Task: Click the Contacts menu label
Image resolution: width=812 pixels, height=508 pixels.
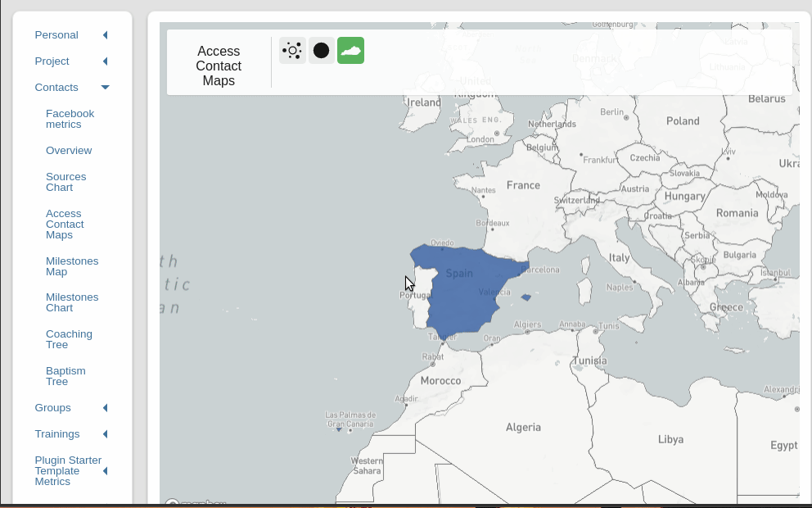Action: [x=56, y=87]
